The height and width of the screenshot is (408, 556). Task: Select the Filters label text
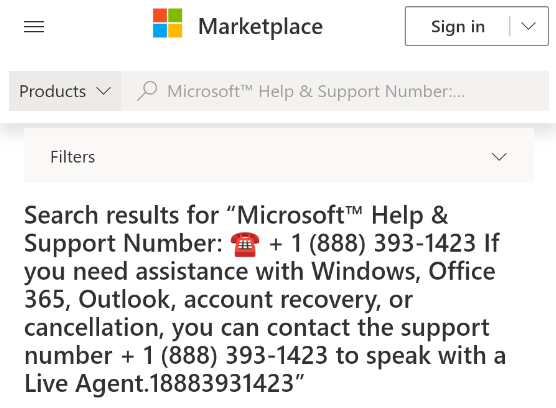click(x=73, y=157)
